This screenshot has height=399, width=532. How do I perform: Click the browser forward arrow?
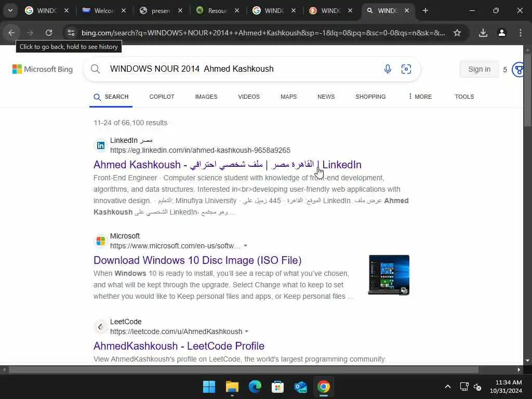coord(30,33)
